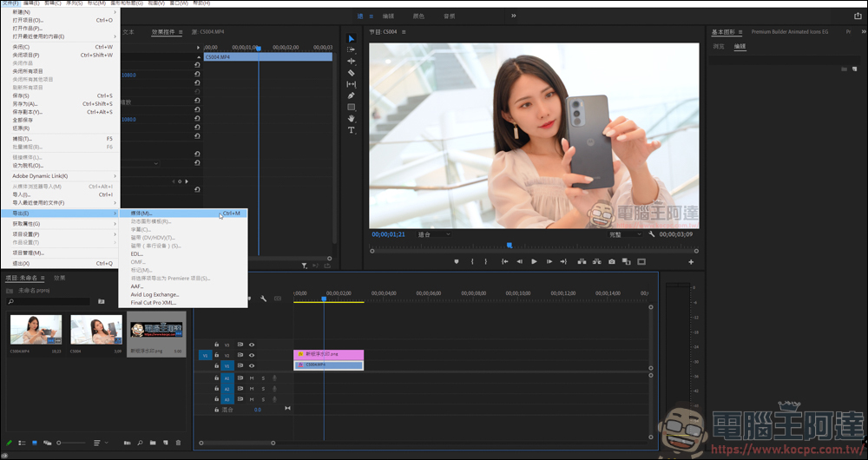This screenshot has width=868, height=460.
Task: Toggle A1 track targeting button
Action: coord(227,378)
